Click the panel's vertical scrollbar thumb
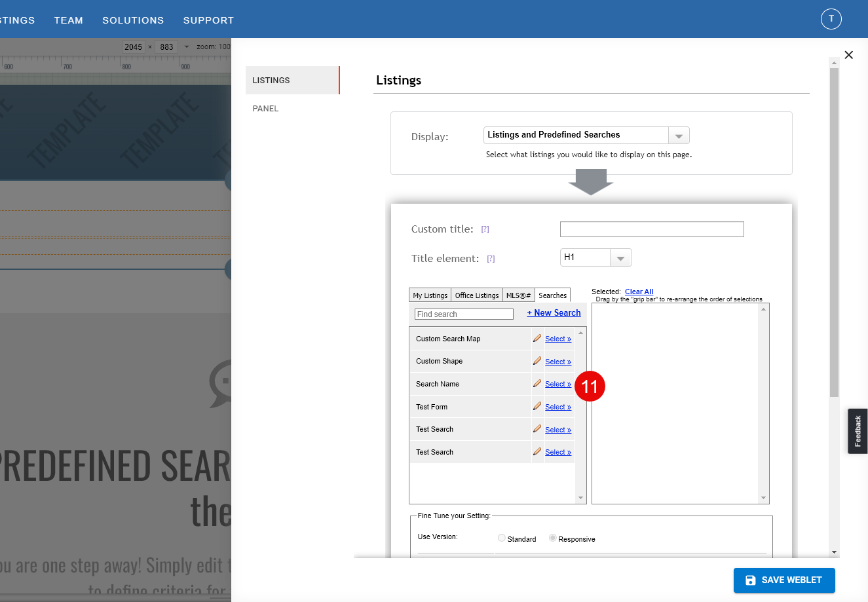 (x=834, y=233)
